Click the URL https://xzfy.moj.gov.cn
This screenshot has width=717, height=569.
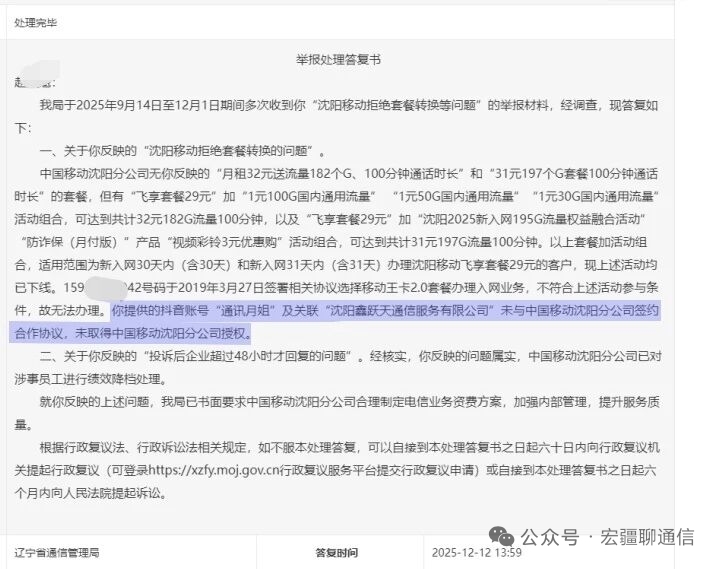[214, 470]
